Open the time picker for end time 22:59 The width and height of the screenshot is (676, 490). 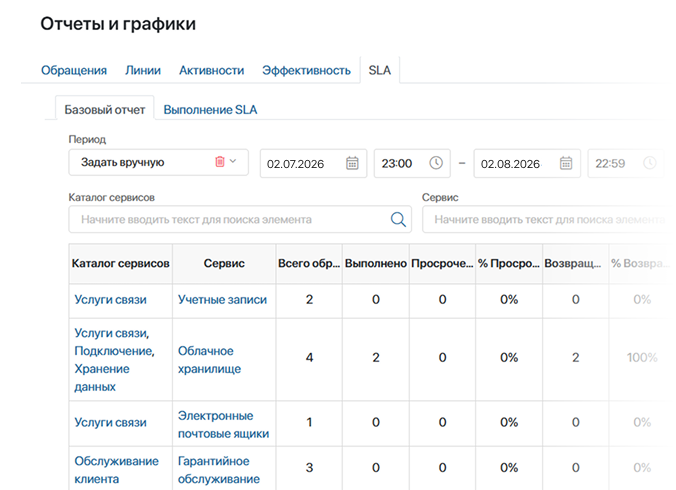pyautogui.click(x=649, y=163)
